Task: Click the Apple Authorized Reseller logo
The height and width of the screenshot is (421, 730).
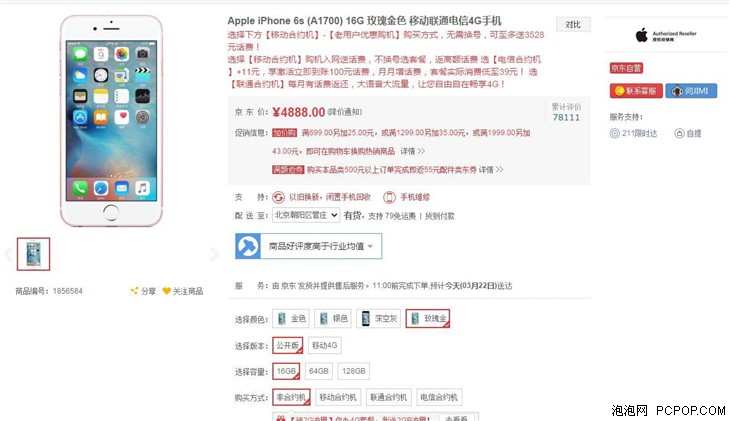Action: click(666, 35)
